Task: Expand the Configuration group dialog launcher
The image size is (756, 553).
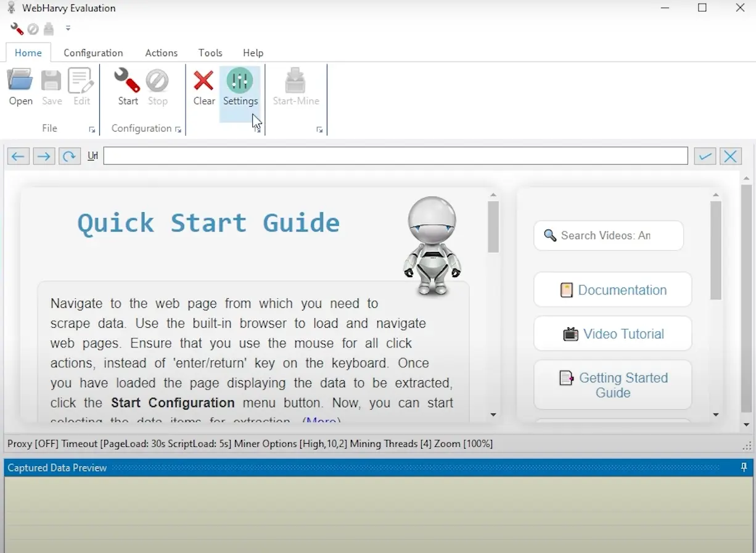Action: pyautogui.click(x=178, y=130)
